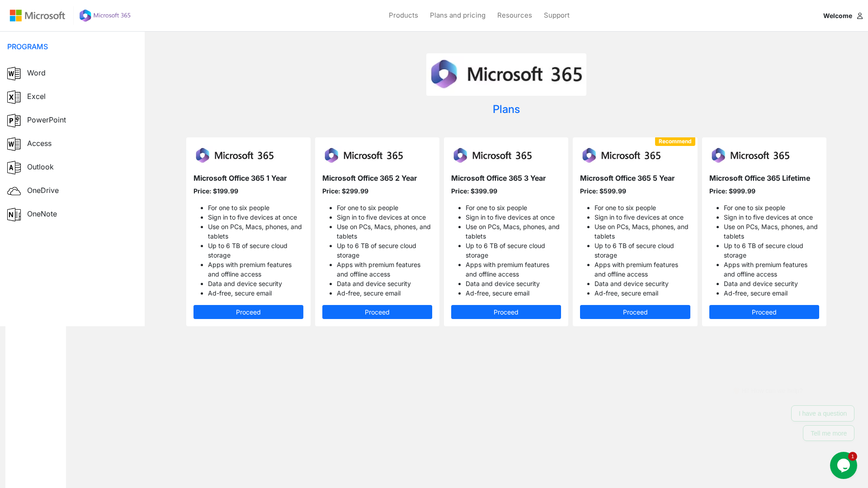Open the Resources menu
The width and height of the screenshot is (868, 488).
514,15
